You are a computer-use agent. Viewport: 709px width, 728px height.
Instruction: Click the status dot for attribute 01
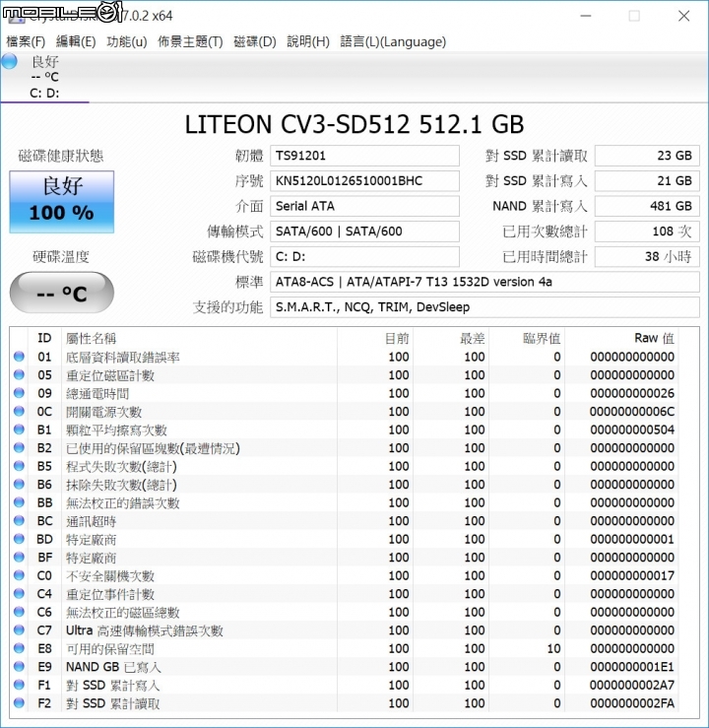(19, 357)
